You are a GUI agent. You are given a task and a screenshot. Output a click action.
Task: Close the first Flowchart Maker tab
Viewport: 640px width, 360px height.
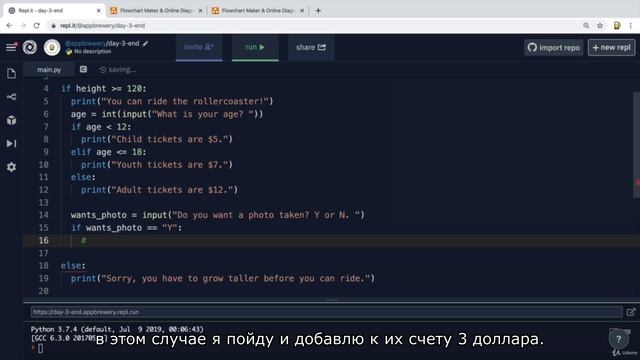click(200, 11)
